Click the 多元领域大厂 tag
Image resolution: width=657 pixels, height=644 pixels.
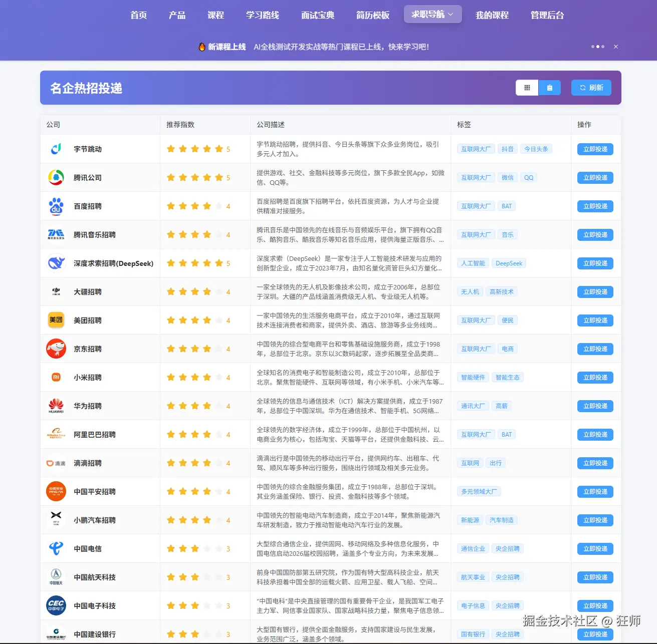[479, 492]
